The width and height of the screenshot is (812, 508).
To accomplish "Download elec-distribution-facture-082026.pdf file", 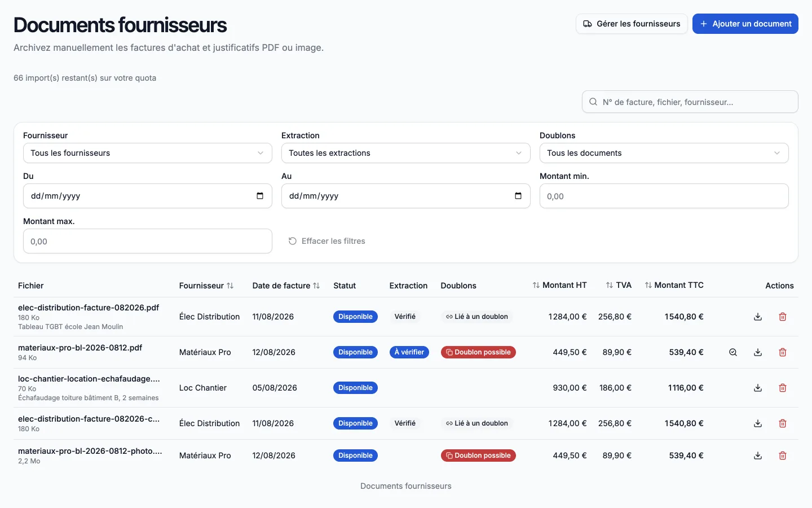I will (x=758, y=317).
